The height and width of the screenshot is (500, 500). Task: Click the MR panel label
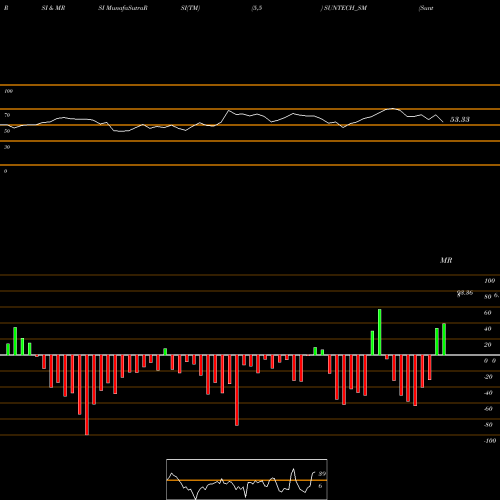[x=446, y=260]
